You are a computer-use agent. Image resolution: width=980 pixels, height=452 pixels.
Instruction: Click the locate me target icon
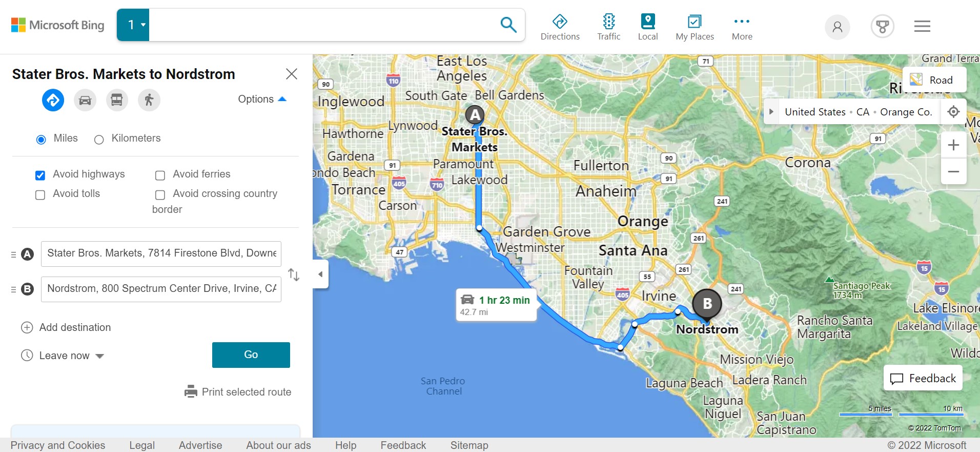(x=953, y=112)
